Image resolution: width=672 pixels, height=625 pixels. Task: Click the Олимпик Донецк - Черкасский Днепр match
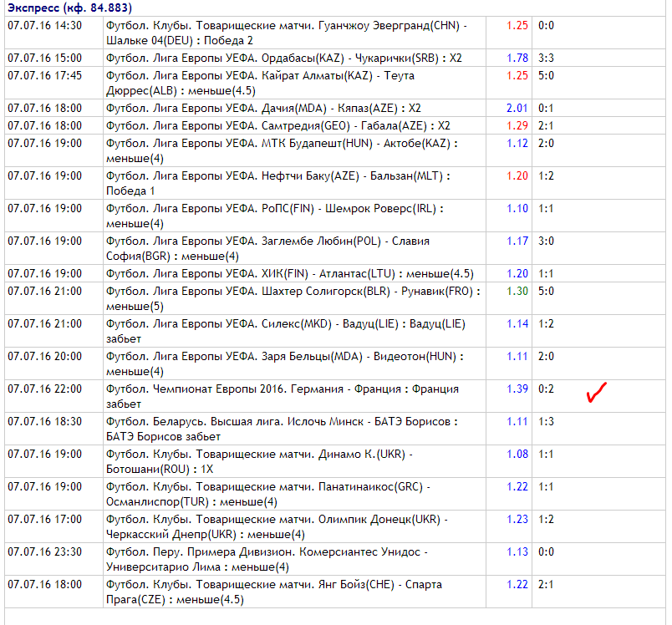coord(277,526)
